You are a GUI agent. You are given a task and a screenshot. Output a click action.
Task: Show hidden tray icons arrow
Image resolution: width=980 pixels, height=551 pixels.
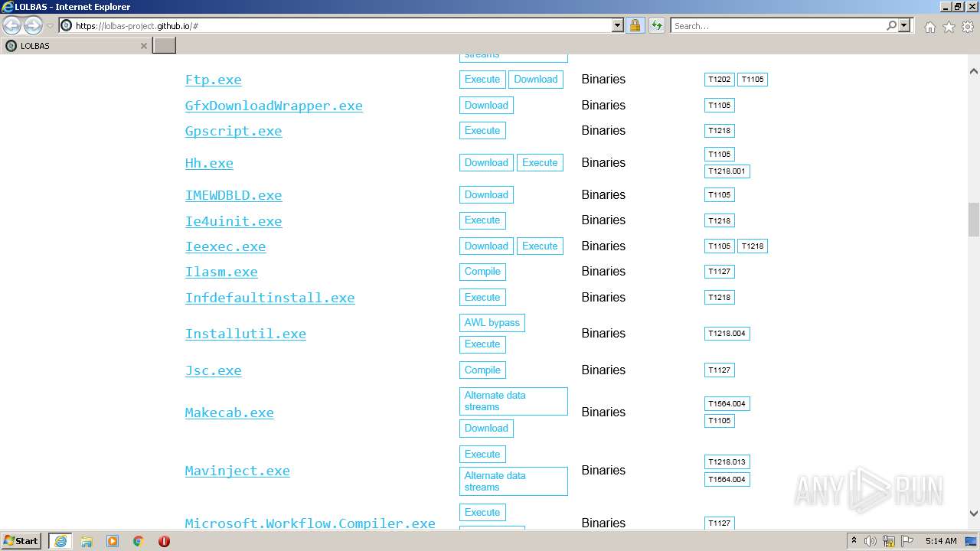(854, 541)
